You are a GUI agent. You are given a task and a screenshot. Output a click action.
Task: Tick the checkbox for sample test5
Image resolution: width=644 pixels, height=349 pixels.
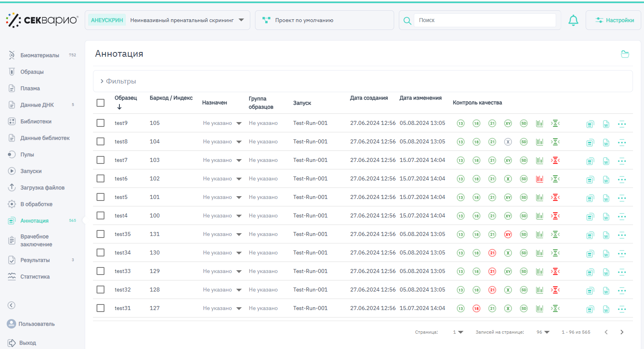click(x=101, y=197)
